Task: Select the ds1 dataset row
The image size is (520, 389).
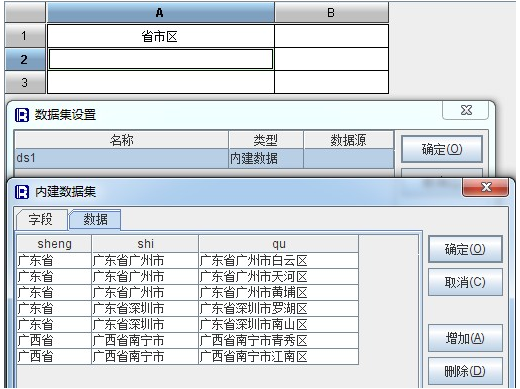Action: 204,158
